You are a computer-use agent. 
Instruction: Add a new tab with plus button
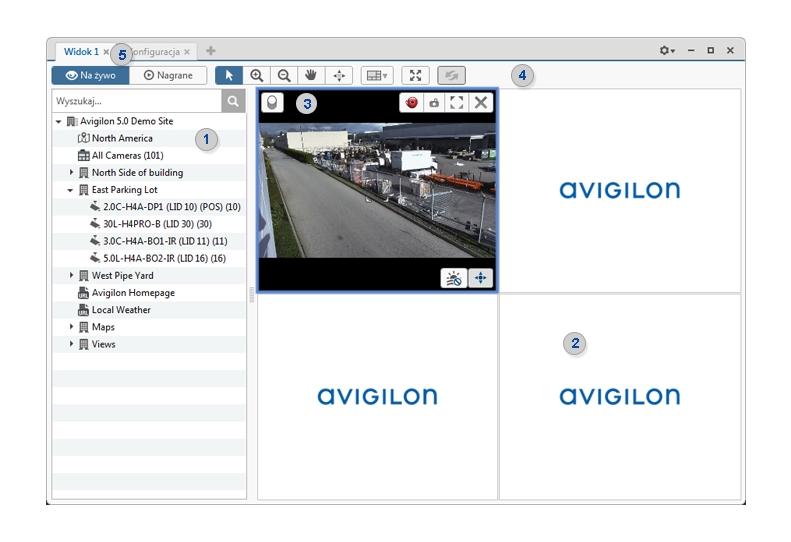pyautogui.click(x=211, y=50)
